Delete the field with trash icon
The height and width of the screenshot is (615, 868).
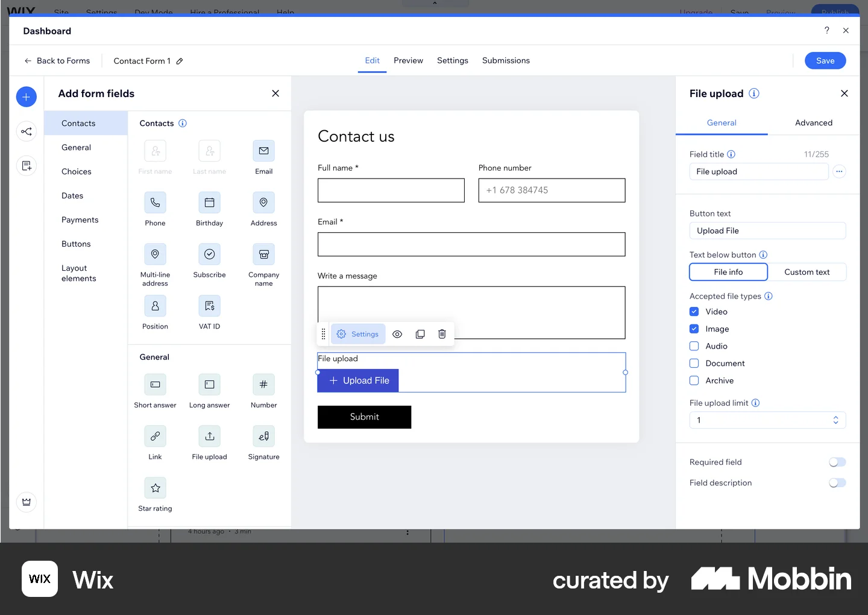[x=442, y=334]
